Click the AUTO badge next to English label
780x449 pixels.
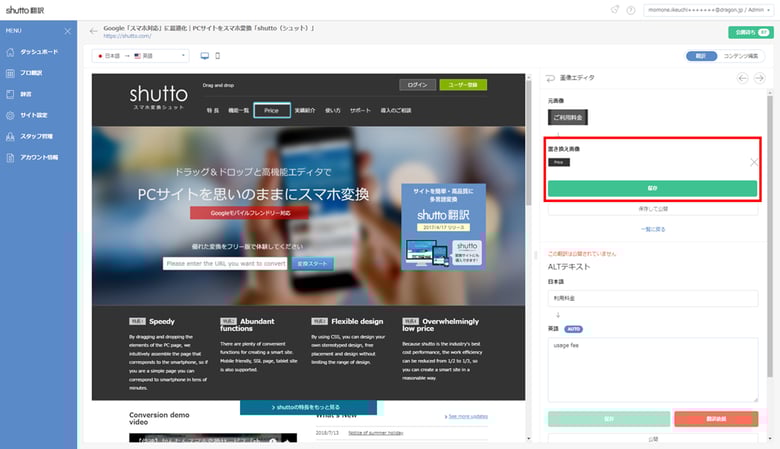574,329
